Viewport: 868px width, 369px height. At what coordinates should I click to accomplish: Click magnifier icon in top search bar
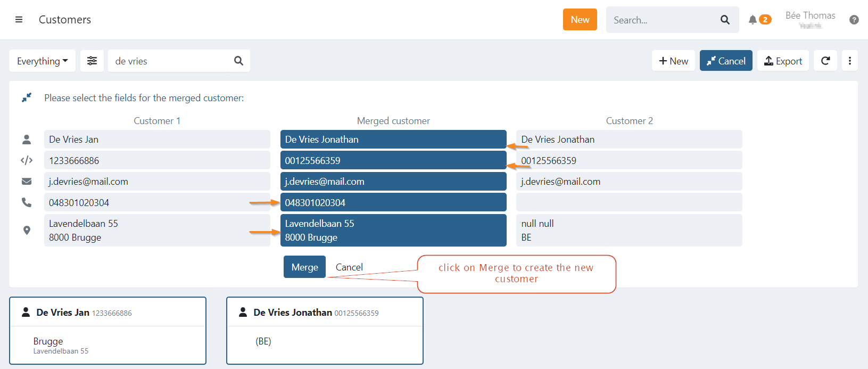point(725,20)
